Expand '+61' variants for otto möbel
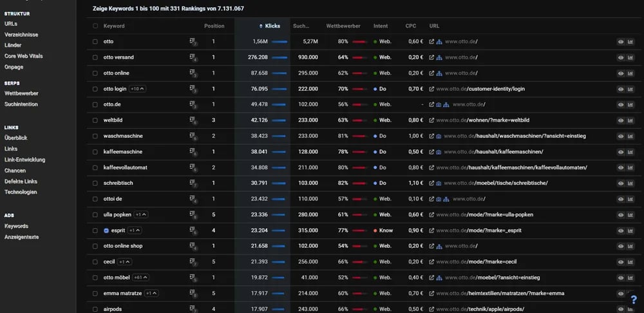 140,278
